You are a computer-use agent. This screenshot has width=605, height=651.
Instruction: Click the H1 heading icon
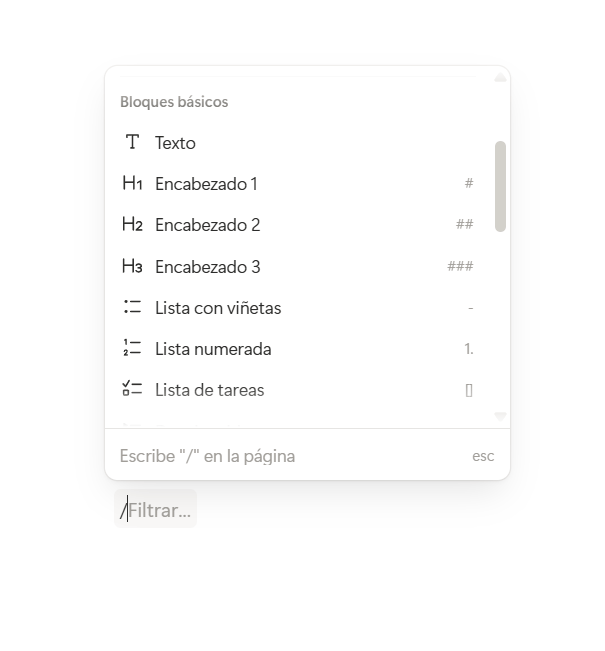132,183
